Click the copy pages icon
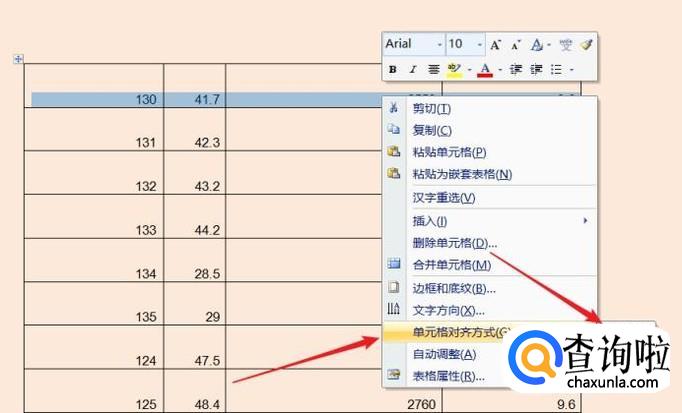This screenshot has height=413, width=682. (x=394, y=129)
